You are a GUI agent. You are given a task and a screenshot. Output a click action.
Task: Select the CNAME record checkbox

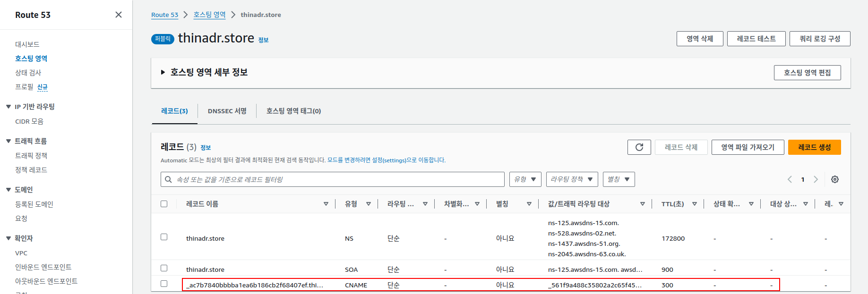click(x=164, y=284)
